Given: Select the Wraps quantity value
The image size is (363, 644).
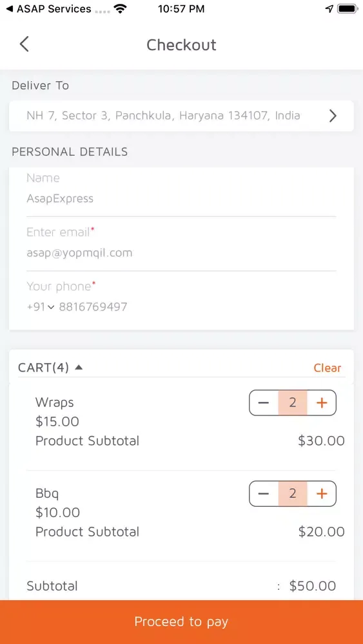Looking at the screenshot, I should pyautogui.click(x=293, y=402).
